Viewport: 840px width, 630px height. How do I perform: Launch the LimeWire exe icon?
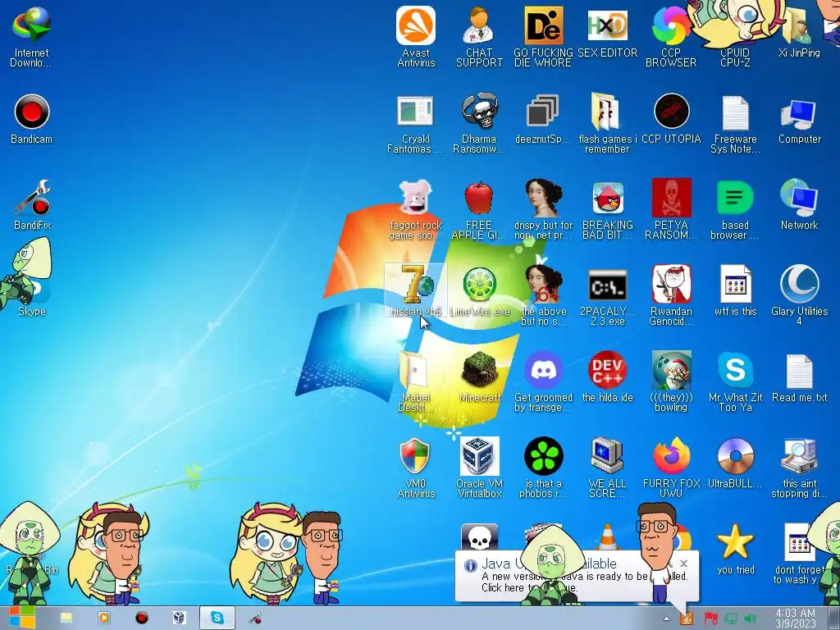pyautogui.click(x=479, y=290)
